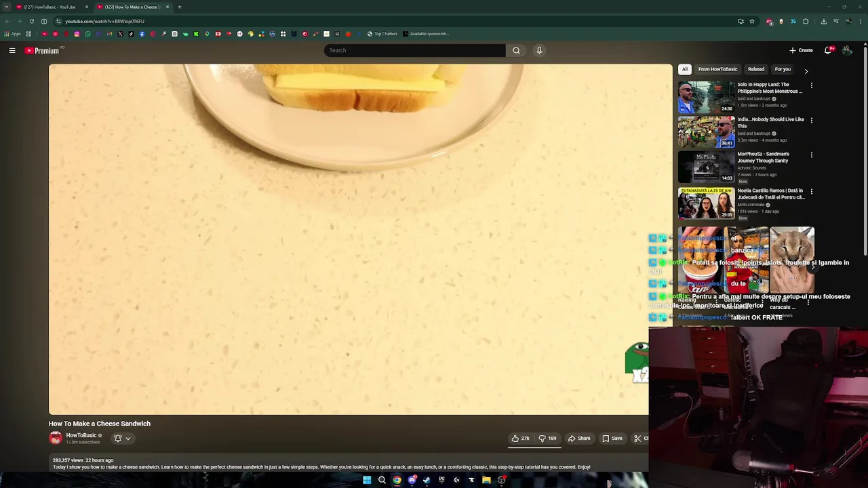Open the media controls icon in the toolbar
868x488 pixels.
click(836, 21)
